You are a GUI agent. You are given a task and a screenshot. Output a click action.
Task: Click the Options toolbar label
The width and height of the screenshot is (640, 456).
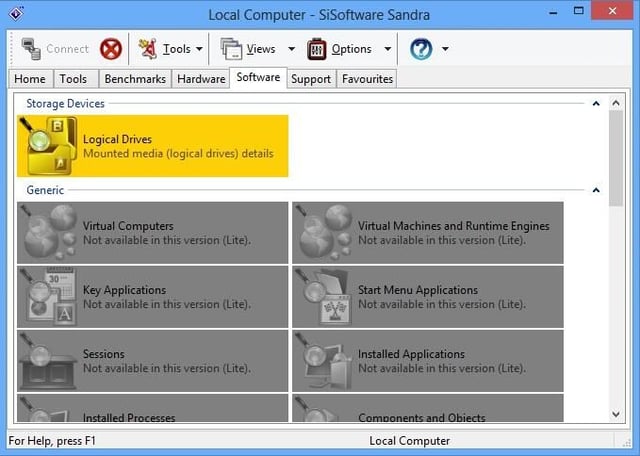click(351, 49)
